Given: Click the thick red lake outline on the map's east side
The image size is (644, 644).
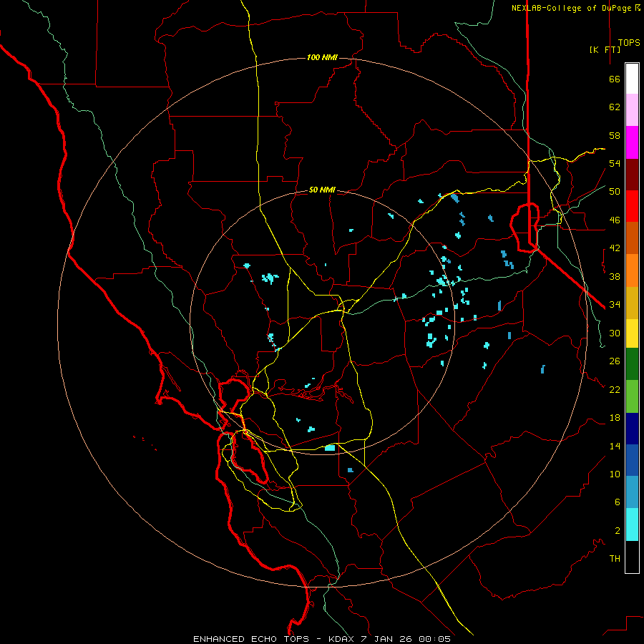Looking at the screenshot, I should click(525, 227).
